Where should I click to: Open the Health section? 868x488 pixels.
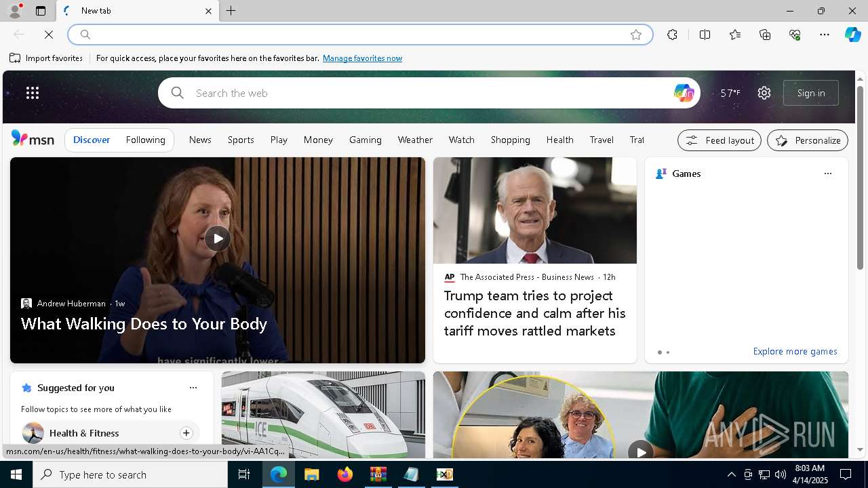[560, 140]
